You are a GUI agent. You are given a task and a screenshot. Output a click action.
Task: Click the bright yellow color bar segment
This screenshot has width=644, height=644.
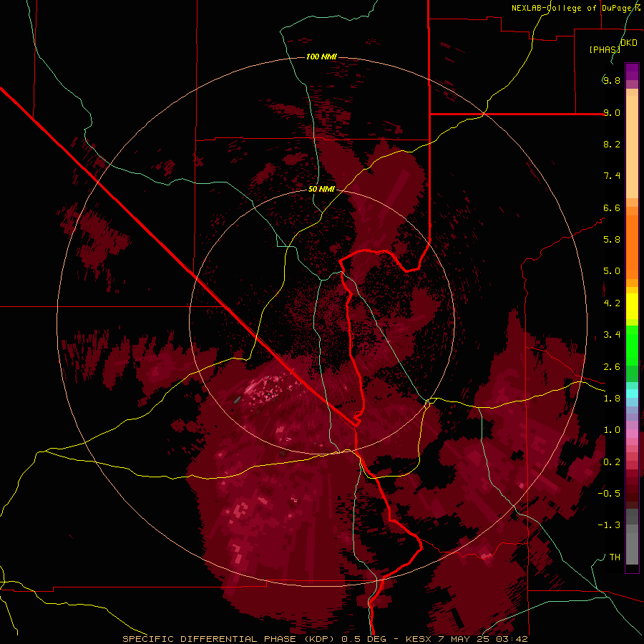632,306
